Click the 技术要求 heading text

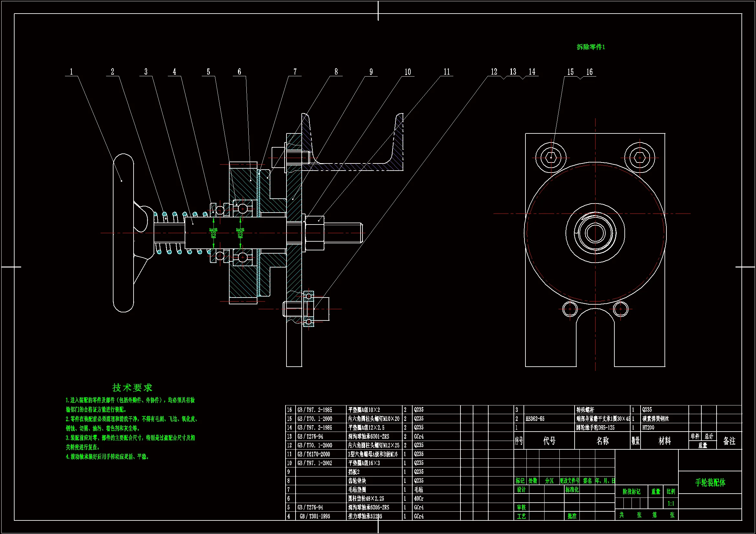tap(132, 388)
